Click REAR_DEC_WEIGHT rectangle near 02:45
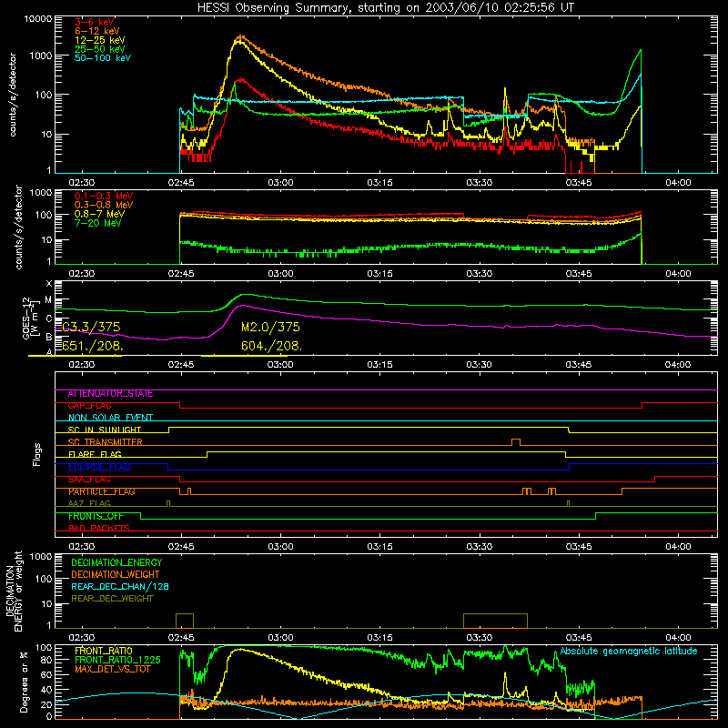Viewport: 728px width, 728px height. click(x=185, y=621)
